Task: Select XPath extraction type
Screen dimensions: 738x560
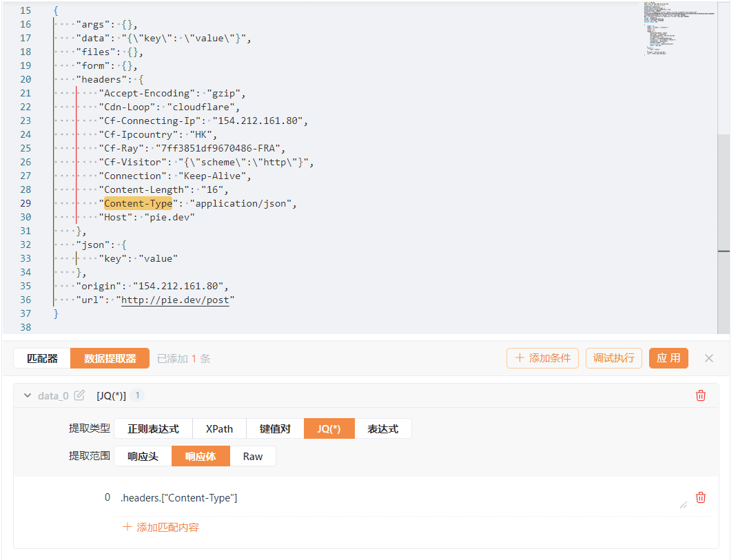Action: click(x=219, y=428)
